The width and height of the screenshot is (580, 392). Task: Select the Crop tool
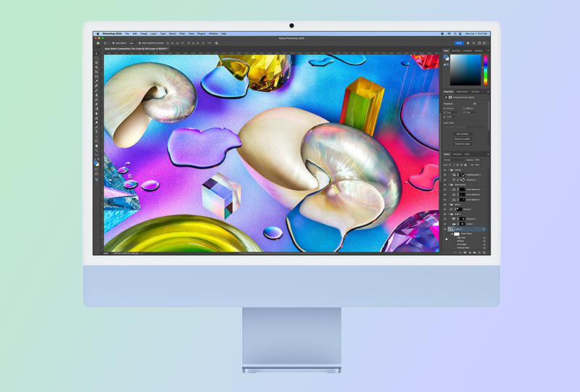pos(96,72)
